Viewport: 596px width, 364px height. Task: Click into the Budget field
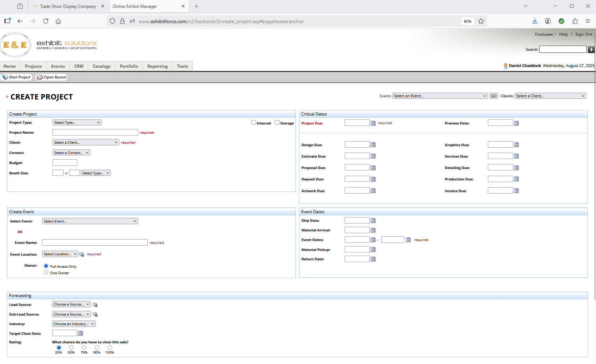[65, 163]
